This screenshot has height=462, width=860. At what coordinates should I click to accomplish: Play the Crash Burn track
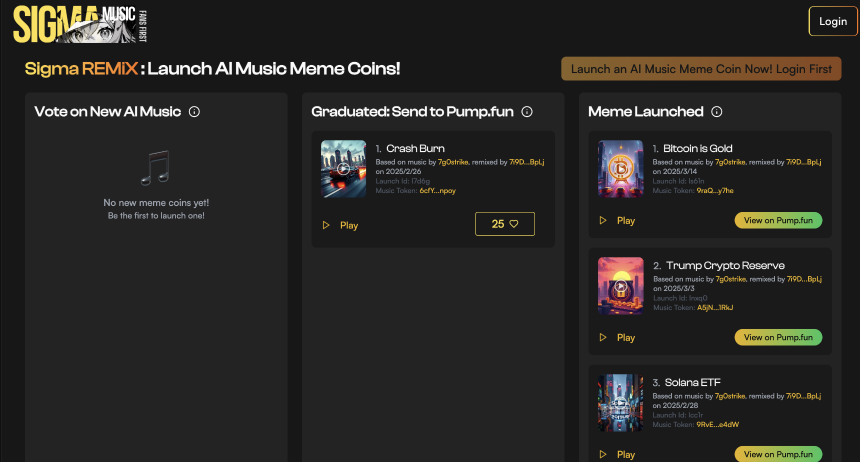click(340, 225)
